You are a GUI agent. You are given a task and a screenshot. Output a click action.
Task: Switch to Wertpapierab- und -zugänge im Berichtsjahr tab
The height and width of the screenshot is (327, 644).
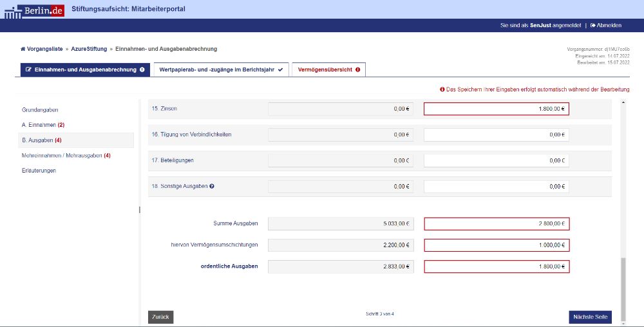coord(216,70)
